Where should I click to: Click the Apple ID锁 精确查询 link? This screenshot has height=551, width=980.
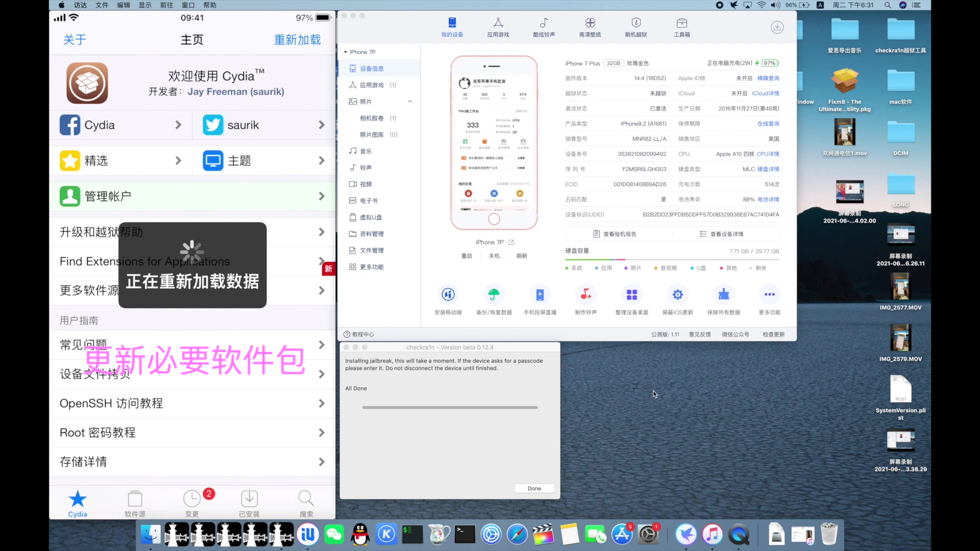click(768, 79)
